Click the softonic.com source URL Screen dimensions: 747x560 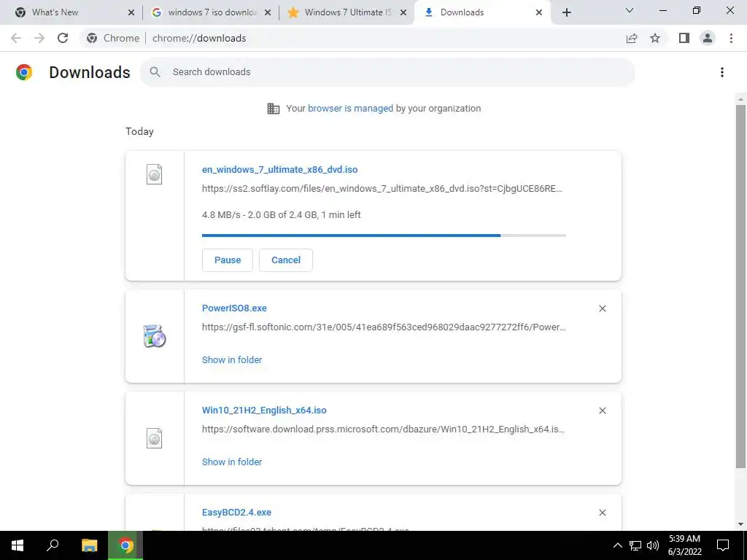pos(384,327)
